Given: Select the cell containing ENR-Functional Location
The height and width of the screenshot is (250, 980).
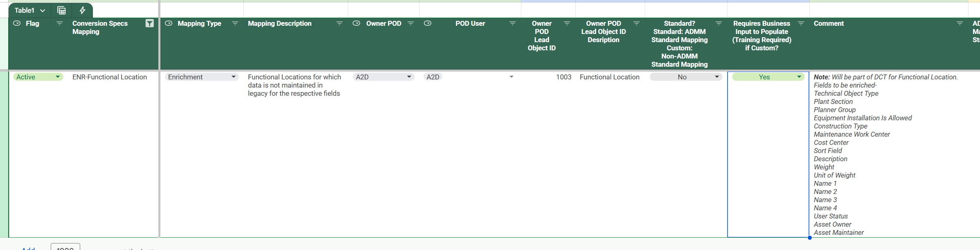Looking at the screenshot, I should click(x=110, y=77).
